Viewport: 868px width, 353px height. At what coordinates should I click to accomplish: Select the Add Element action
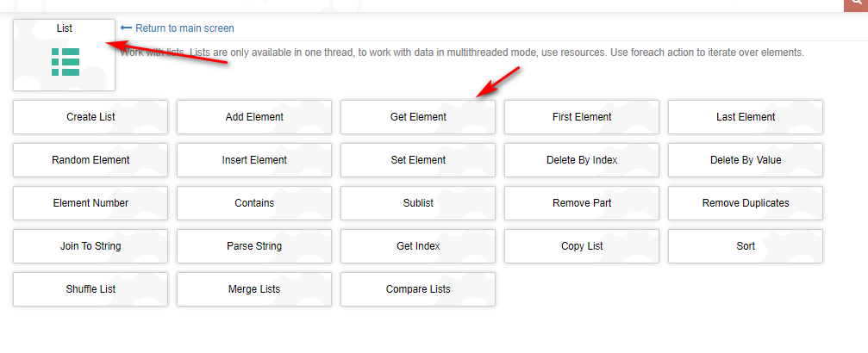click(254, 117)
